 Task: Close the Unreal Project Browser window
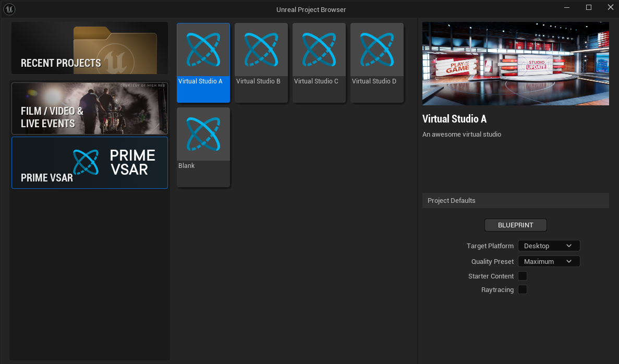[x=610, y=7]
